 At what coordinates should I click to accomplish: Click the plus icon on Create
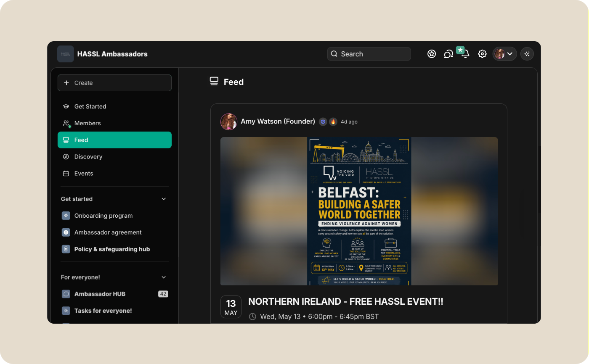pyautogui.click(x=66, y=83)
